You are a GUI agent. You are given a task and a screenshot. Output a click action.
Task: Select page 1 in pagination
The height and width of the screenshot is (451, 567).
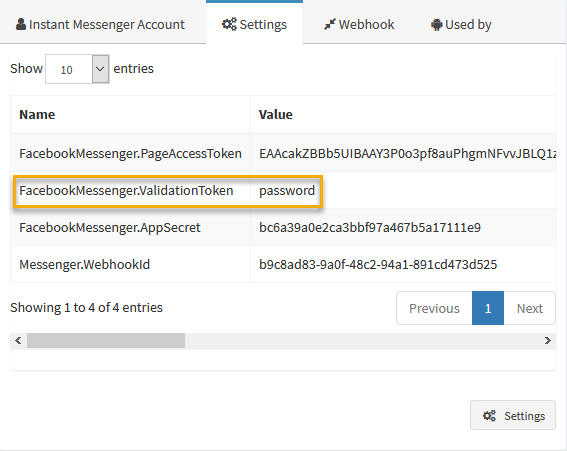click(488, 308)
